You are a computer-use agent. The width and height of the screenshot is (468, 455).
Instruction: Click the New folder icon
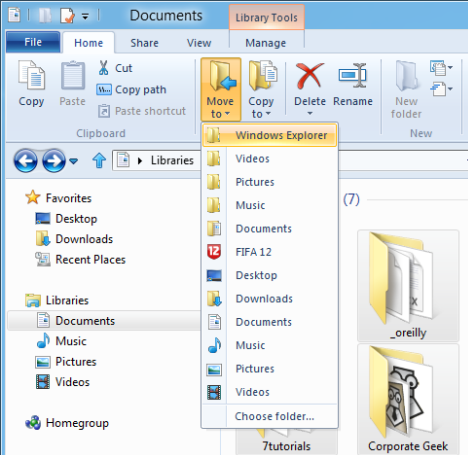tap(406, 76)
